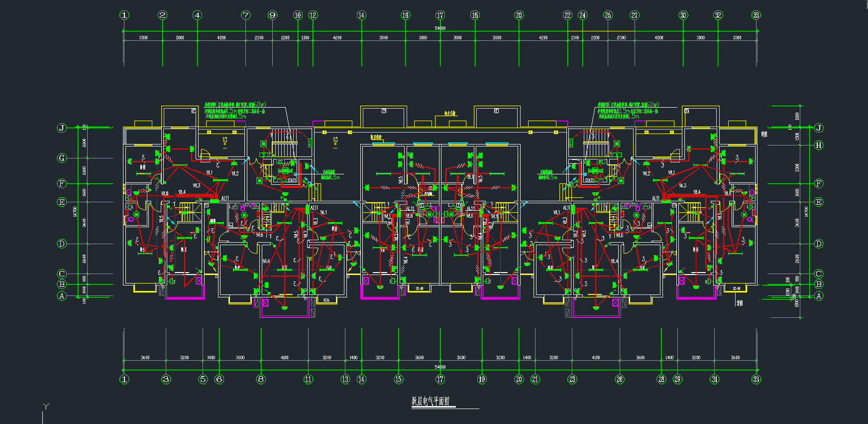The width and height of the screenshot is (868, 424).
Task: Pick bottom axis bubble numbered 6
Action: 219,379
